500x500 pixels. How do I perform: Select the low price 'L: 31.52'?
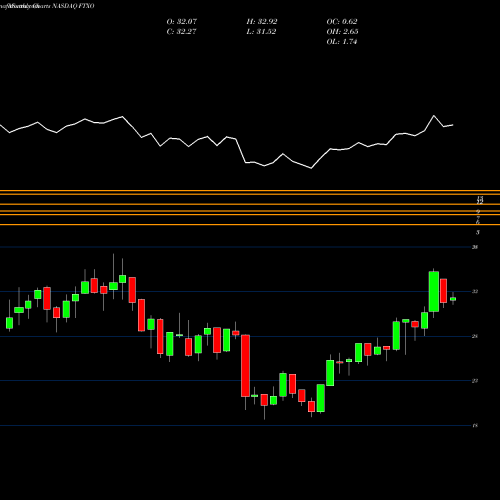[x=261, y=31]
